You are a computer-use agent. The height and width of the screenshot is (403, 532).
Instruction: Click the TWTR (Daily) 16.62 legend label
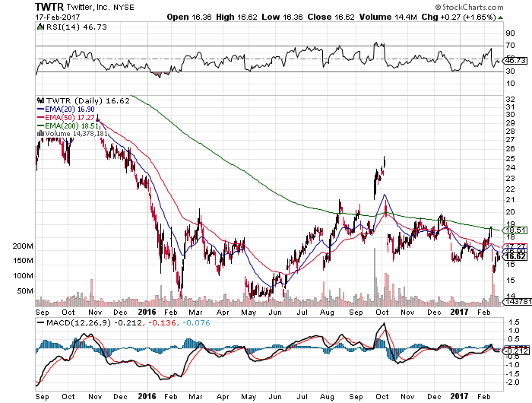[x=88, y=101]
